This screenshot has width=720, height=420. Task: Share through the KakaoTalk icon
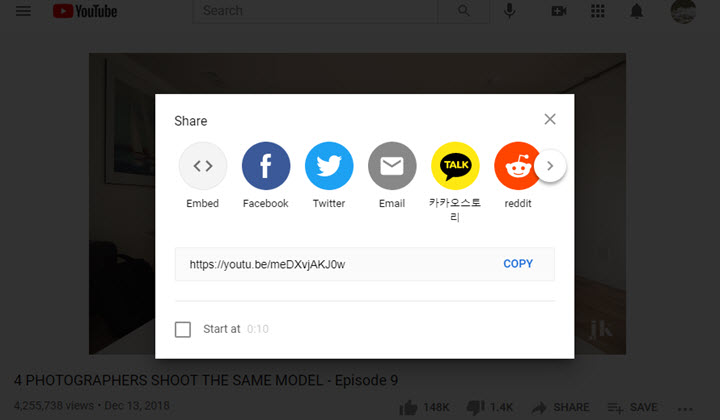[455, 166]
